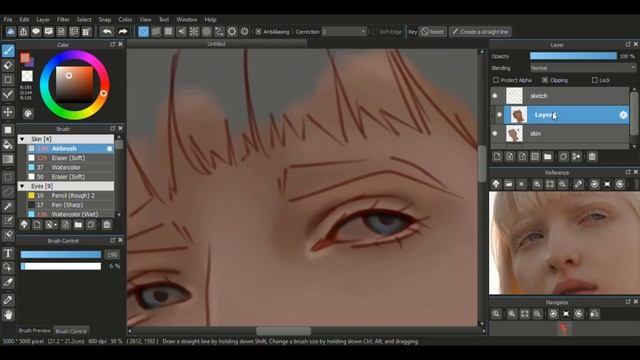
Task: Hide the sketch layer
Action: click(x=495, y=96)
